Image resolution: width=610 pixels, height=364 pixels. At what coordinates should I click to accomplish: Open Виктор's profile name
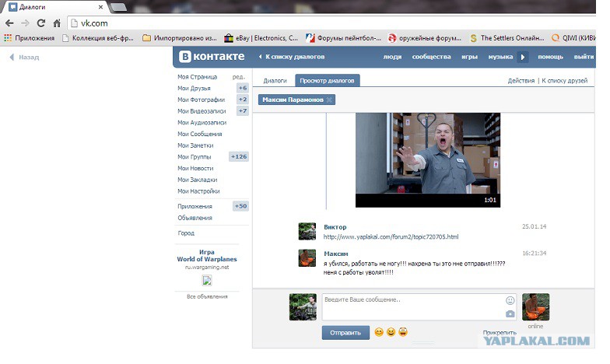pyautogui.click(x=335, y=227)
